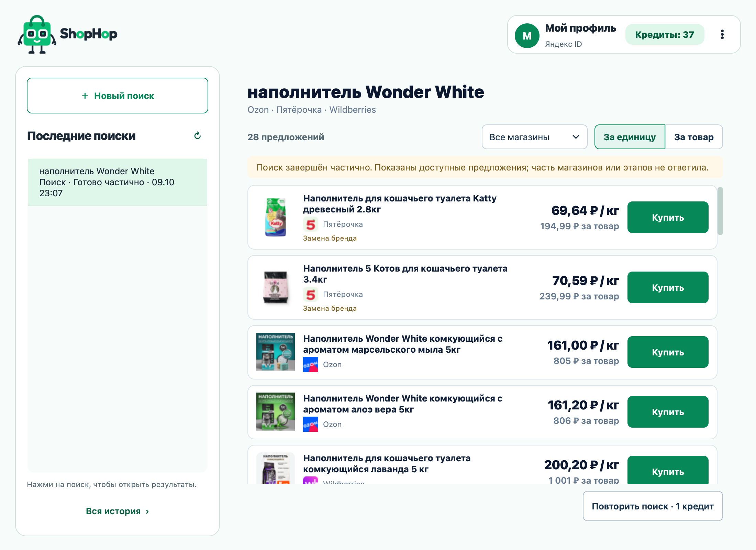This screenshot has width=756, height=550.
Task: Click Пятёрочка store icon on 5 Котов offer
Action: (310, 295)
